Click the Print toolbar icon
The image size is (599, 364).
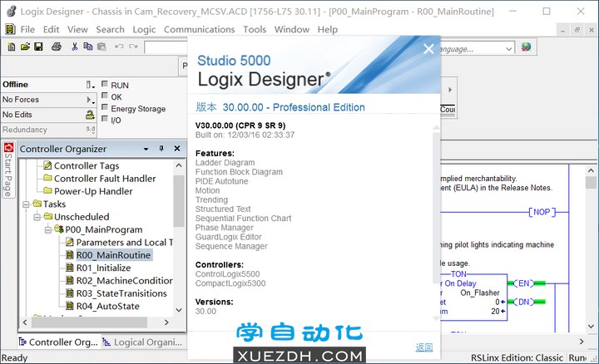click(57, 47)
